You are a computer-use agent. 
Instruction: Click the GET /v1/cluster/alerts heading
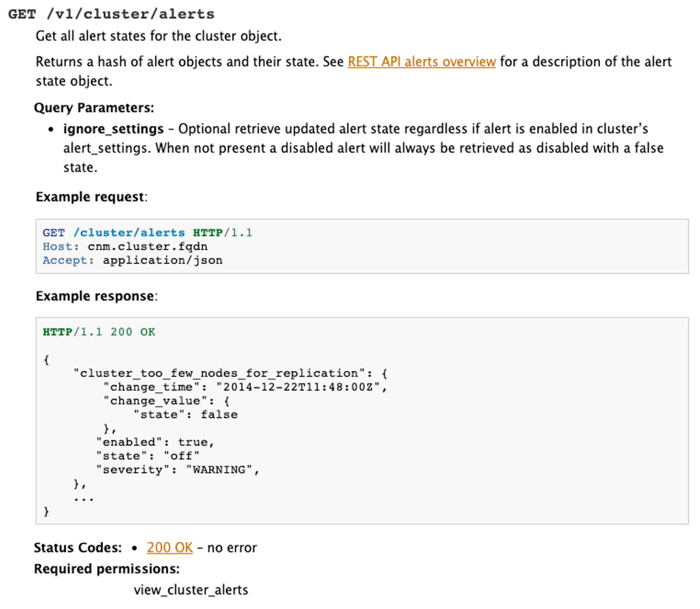tap(111, 14)
